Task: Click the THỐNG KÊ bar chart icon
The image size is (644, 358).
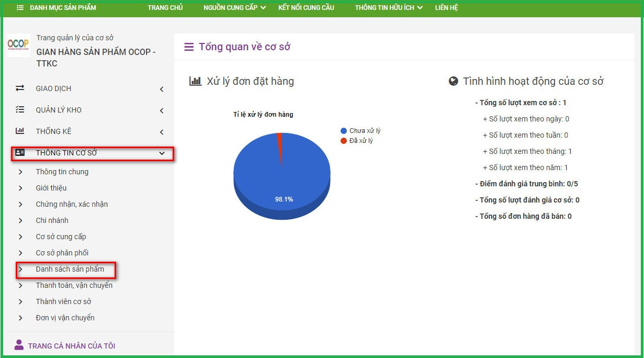Action: pyautogui.click(x=20, y=131)
